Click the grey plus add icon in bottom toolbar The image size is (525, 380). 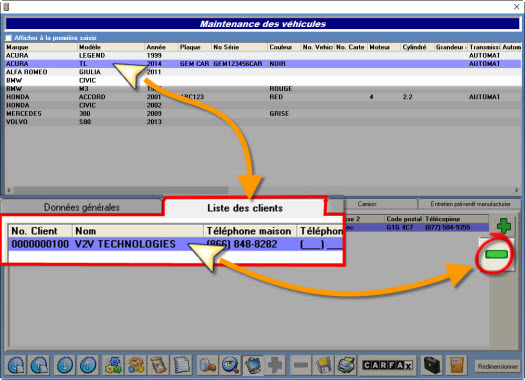[275, 365]
